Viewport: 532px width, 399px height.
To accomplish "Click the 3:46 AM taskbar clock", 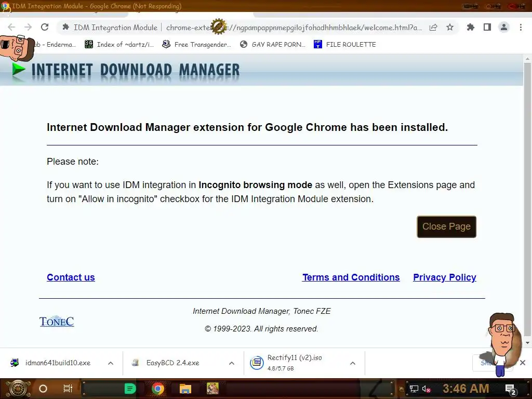I will (466, 389).
